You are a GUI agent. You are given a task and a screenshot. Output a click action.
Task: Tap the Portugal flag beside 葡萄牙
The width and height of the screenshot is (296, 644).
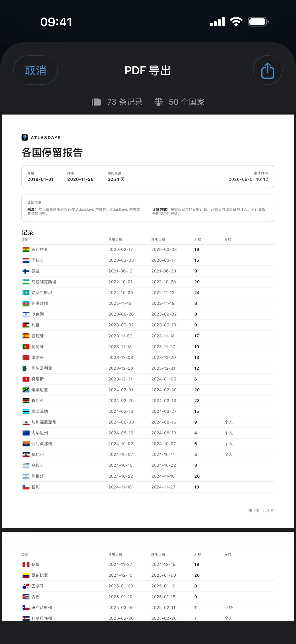(x=26, y=346)
